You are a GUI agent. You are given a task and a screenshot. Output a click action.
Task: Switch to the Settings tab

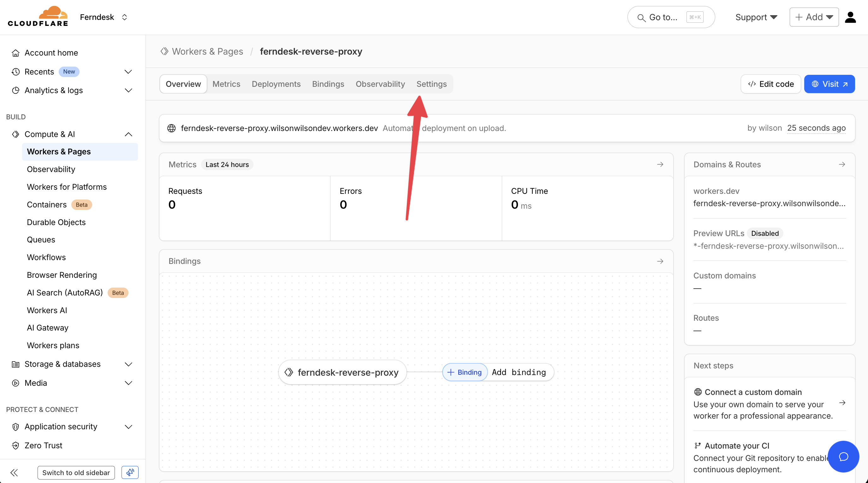point(431,84)
